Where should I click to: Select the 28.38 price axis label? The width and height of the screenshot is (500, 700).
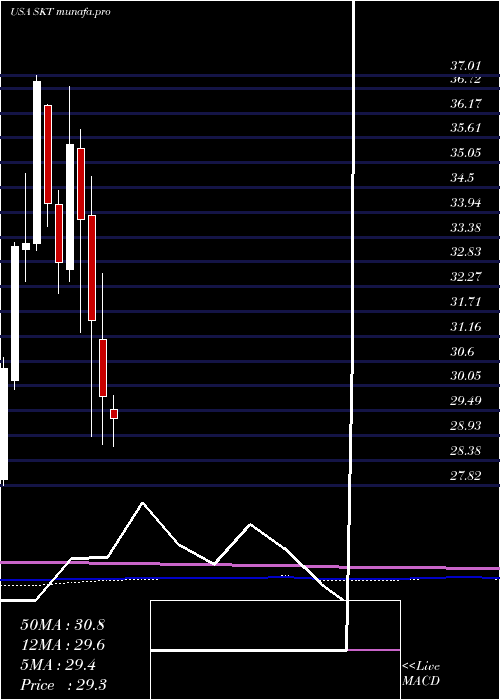465,451
